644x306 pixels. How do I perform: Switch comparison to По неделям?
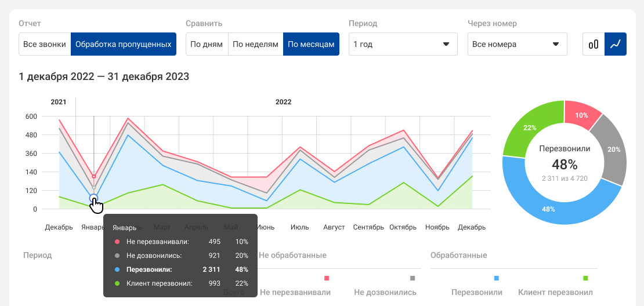pyautogui.click(x=255, y=44)
